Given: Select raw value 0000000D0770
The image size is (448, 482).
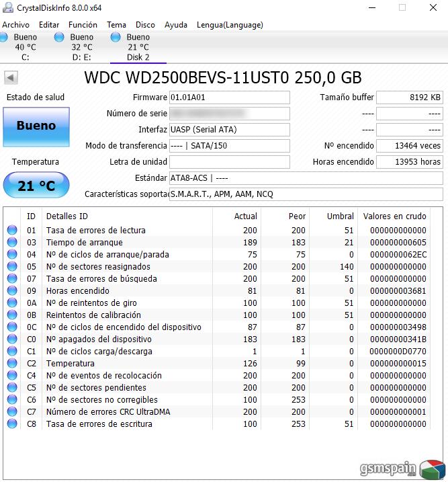Looking at the screenshot, I should point(398,351).
